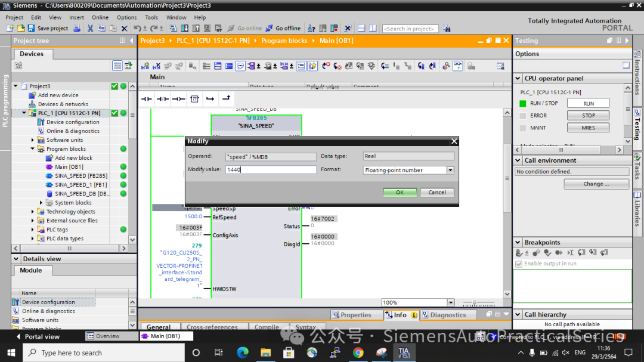
Task: Expand the Technology objects tree node
Action: pos(33,212)
